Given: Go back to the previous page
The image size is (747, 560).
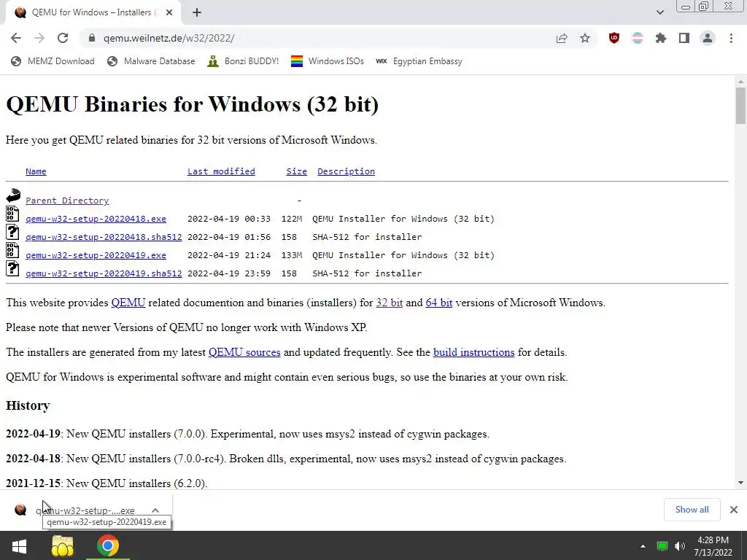Looking at the screenshot, I should click(16, 38).
